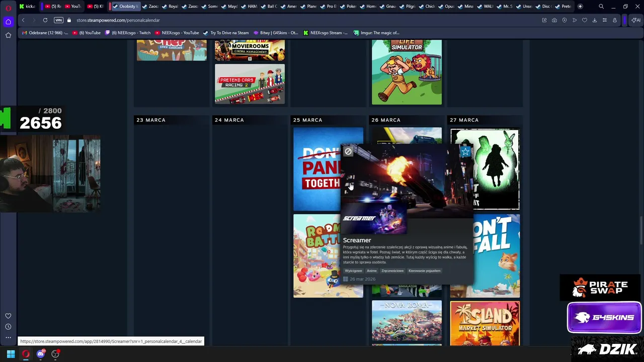Image resolution: width=644 pixels, height=362 pixels.
Task: Open sidebar three-dots more menu
Action: (8, 337)
